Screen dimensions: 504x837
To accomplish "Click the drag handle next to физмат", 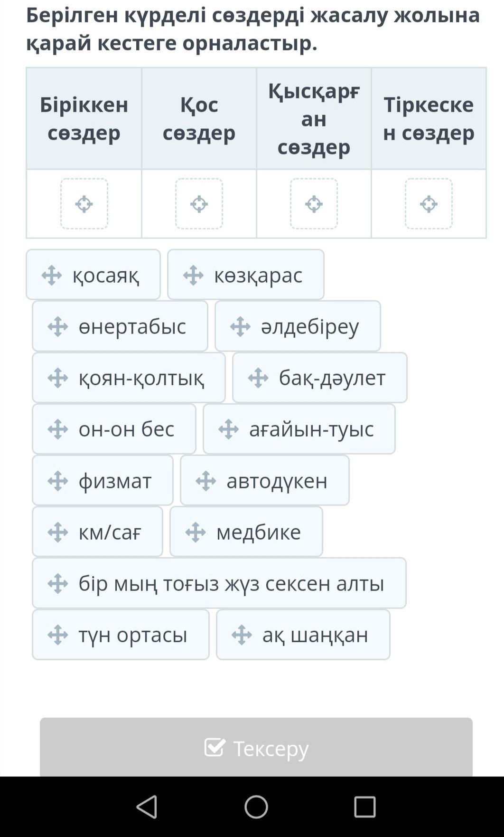I will coord(57,481).
